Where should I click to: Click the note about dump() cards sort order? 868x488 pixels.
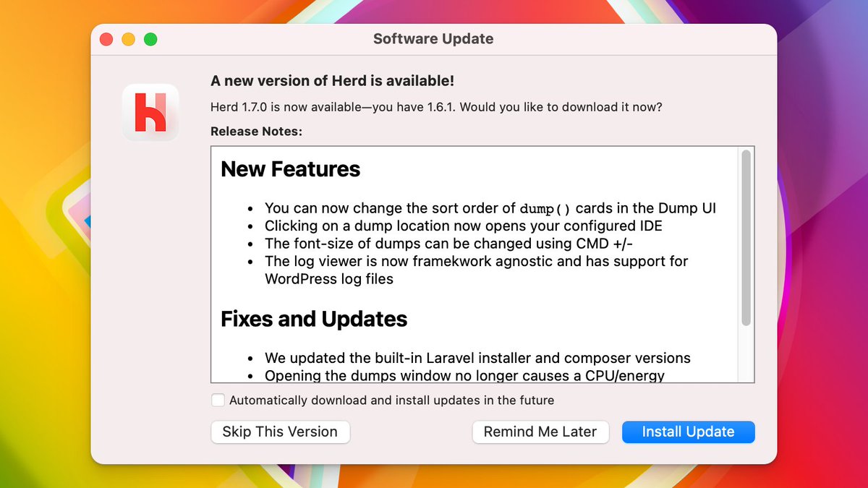click(x=490, y=208)
